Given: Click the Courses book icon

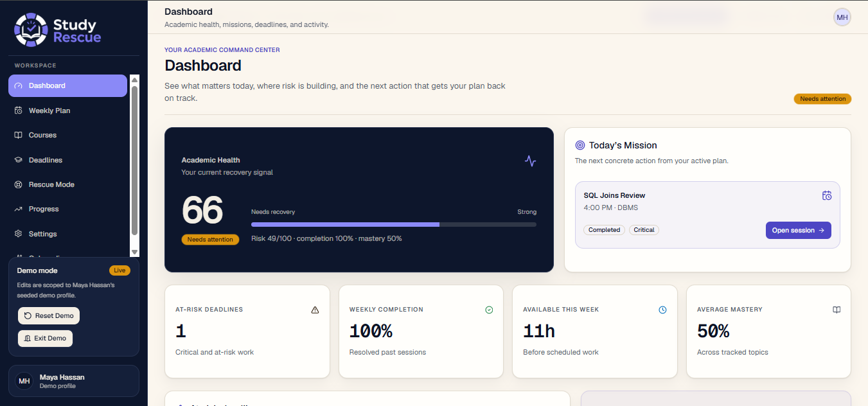Looking at the screenshot, I should point(18,135).
